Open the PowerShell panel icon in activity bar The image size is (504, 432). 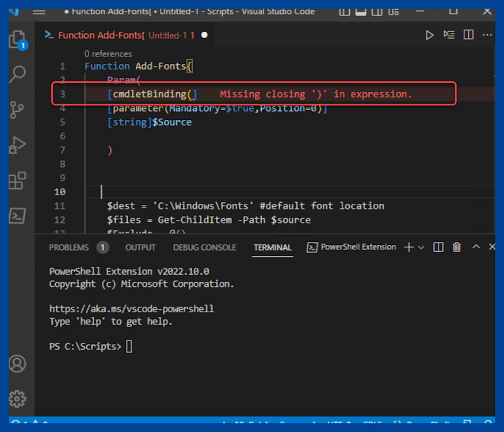tap(17, 215)
